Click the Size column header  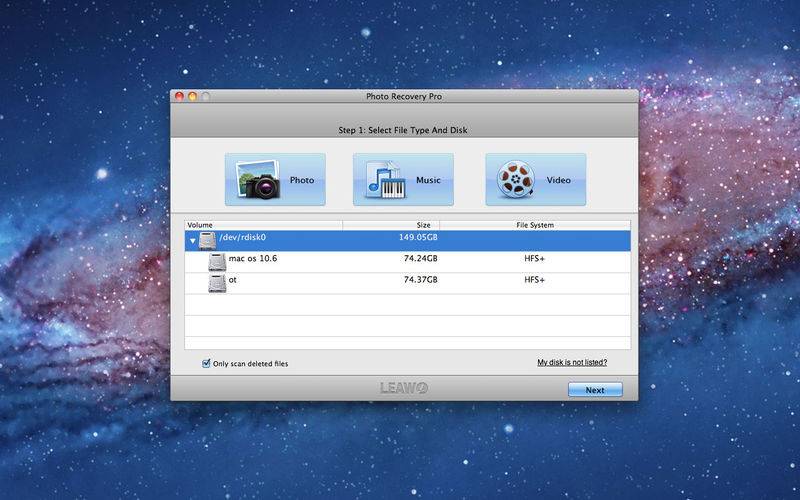(x=391, y=225)
